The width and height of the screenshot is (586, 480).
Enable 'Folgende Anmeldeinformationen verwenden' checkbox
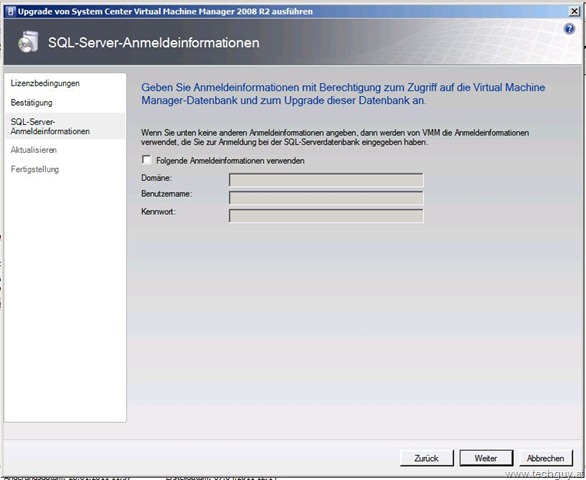pyautogui.click(x=146, y=160)
